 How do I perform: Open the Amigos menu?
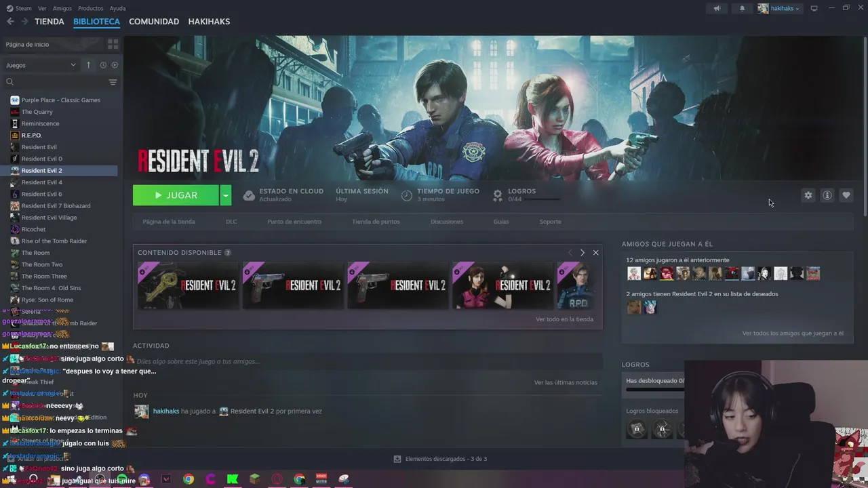(x=62, y=8)
